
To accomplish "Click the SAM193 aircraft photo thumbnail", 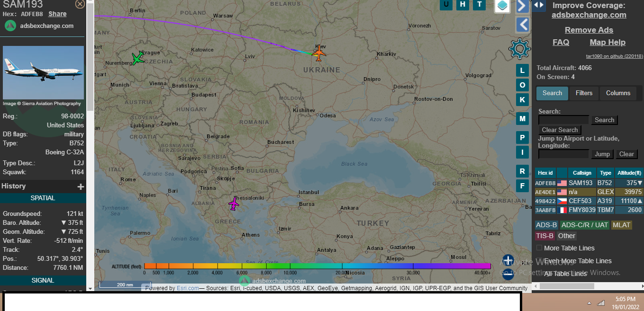I will click(44, 72).
